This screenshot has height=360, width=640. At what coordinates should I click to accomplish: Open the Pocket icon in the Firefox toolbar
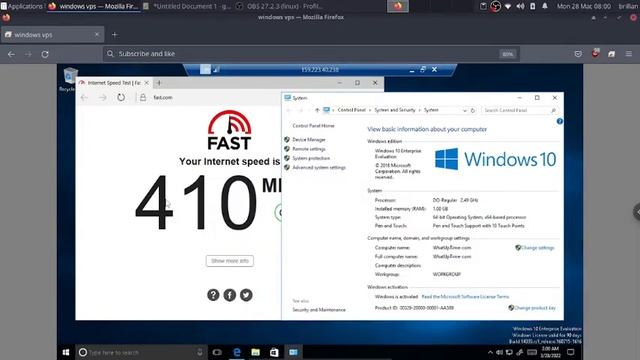(578, 54)
